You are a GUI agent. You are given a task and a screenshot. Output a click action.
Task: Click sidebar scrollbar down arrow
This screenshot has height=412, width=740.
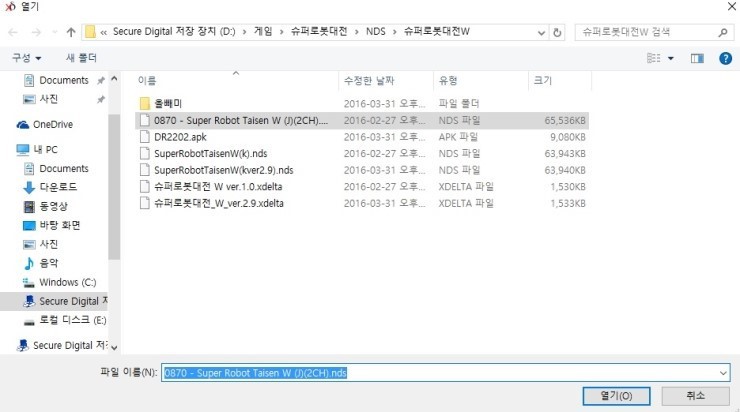(114, 348)
